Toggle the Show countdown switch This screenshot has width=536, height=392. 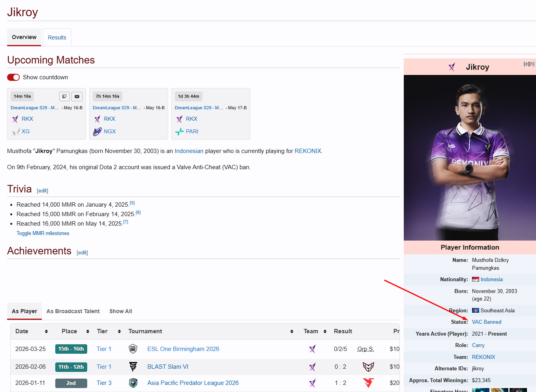13,77
